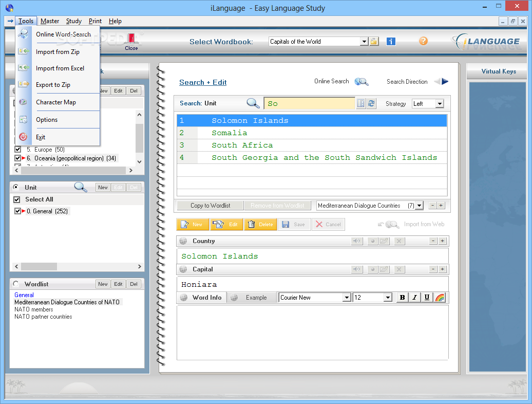This screenshot has width=532, height=404.
Task: Click the Online Search magnifier icon
Action: (x=362, y=82)
